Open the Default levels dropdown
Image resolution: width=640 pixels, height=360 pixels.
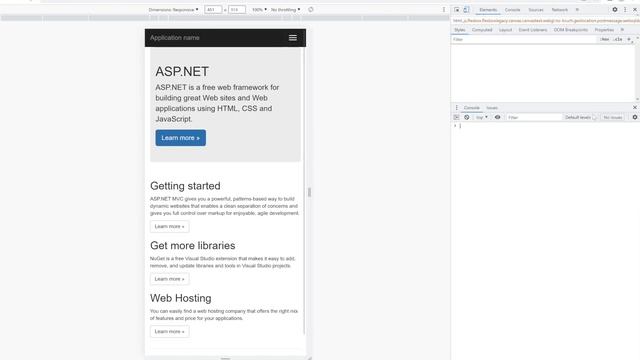580,118
